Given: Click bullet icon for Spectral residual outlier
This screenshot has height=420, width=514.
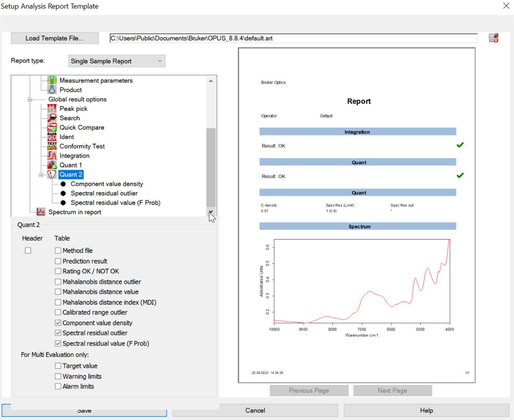Looking at the screenshot, I should pyautogui.click(x=63, y=193).
